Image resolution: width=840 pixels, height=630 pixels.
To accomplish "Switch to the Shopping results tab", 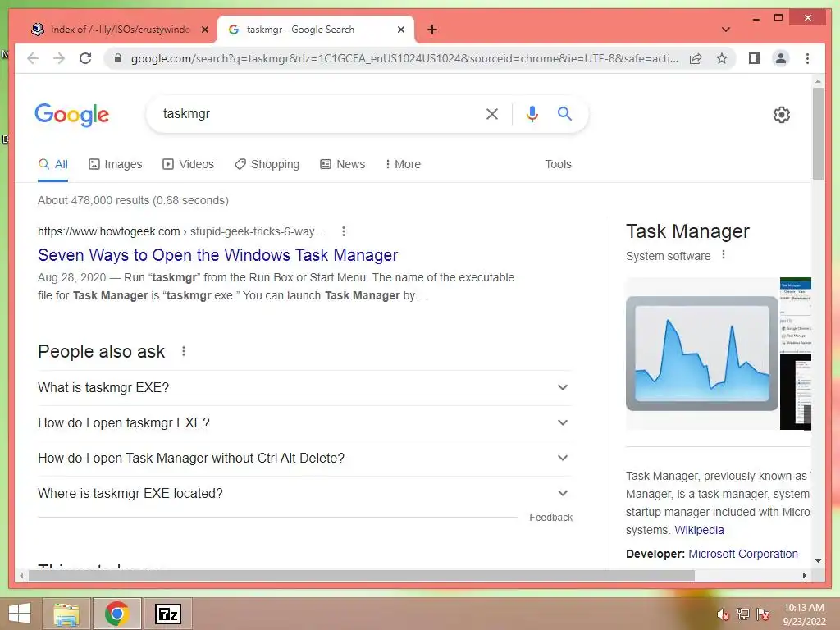I will [267, 164].
